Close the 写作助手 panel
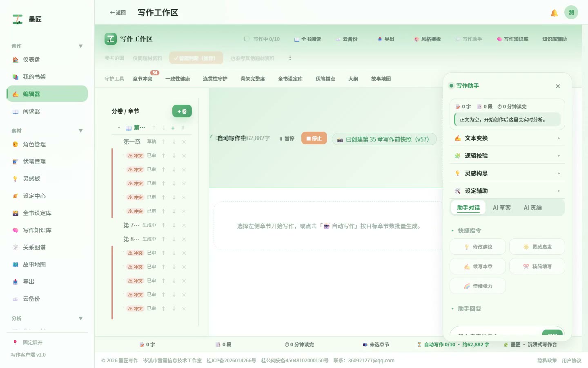This screenshot has height=368, width=588. click(x=558, y=86)
